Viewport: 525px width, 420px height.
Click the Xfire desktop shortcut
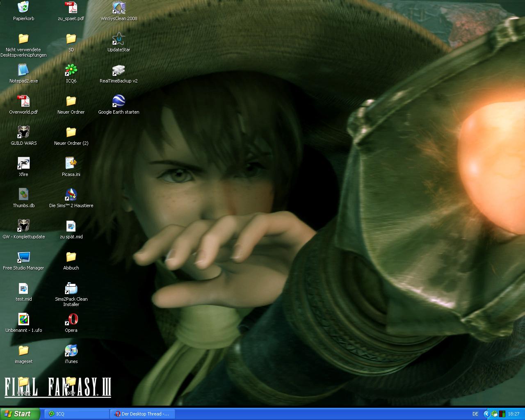point(23,164)
